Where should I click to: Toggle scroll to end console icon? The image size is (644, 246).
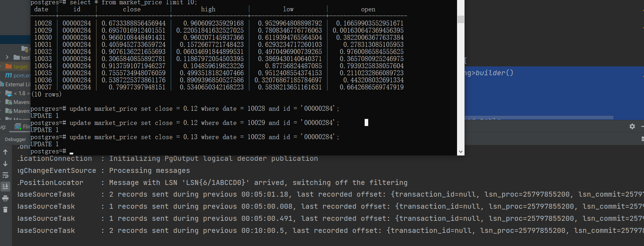(x=5, y=186)
